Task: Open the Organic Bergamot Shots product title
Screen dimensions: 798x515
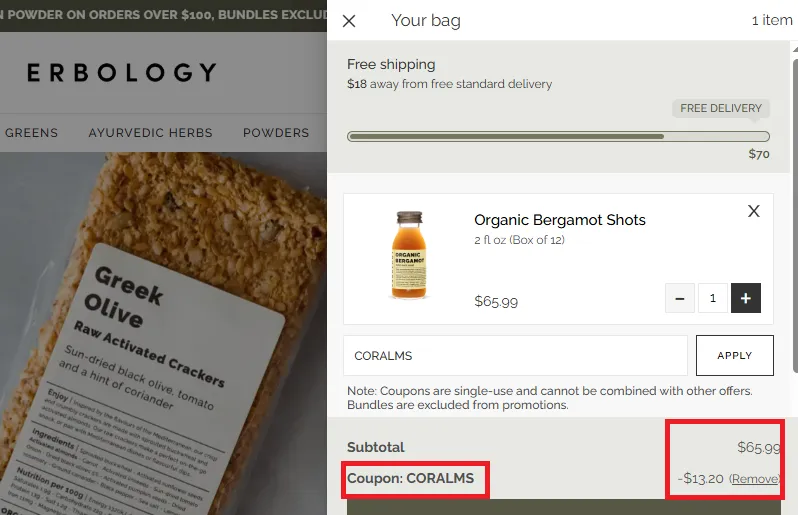Action: 560,220
